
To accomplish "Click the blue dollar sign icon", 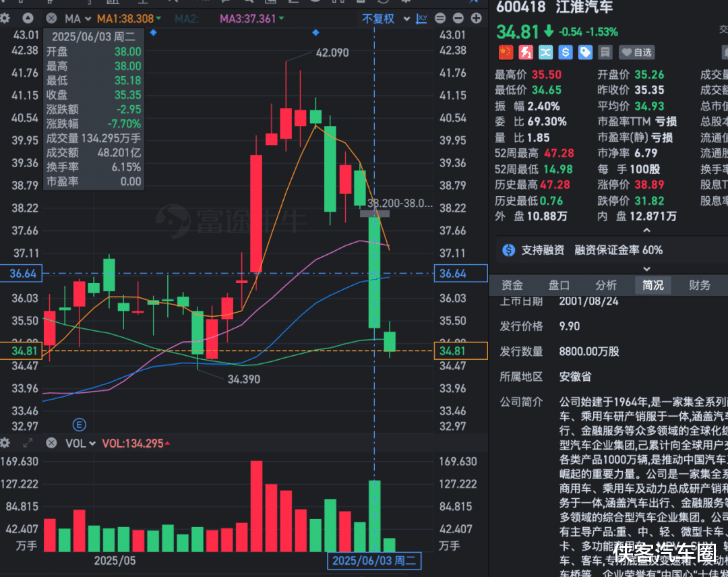I will (565, 52).
